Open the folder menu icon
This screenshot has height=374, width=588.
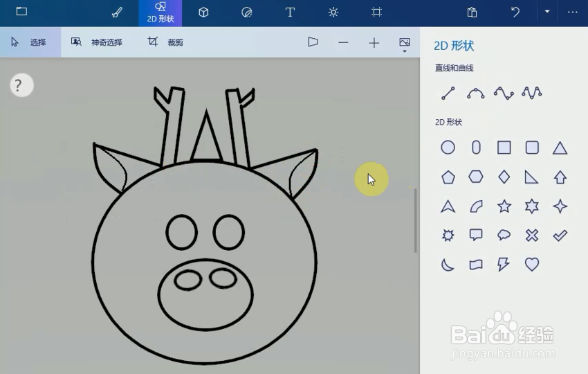(x=21, y=11)
